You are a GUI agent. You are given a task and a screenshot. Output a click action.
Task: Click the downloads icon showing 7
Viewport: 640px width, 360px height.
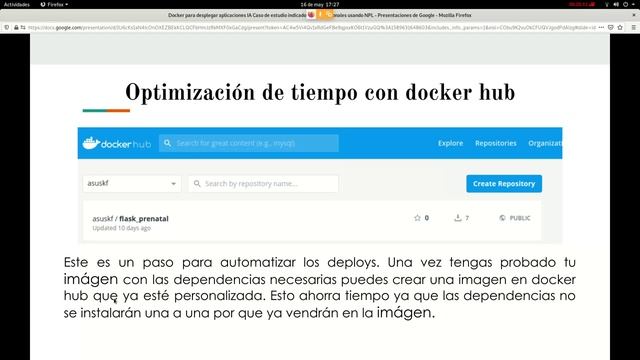[458, 218]
